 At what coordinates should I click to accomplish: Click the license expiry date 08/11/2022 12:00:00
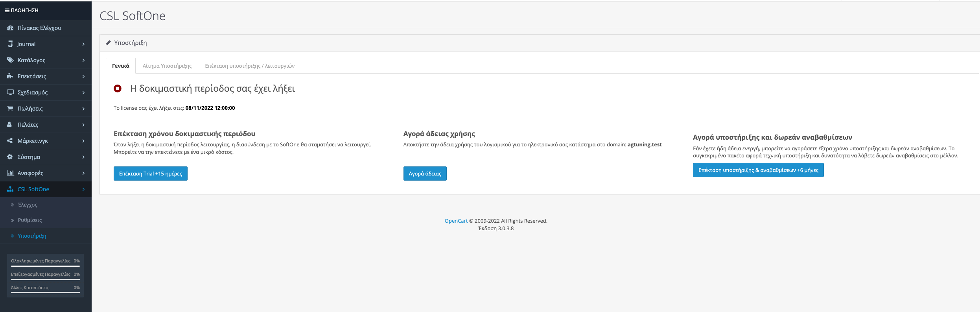(210, 108)
